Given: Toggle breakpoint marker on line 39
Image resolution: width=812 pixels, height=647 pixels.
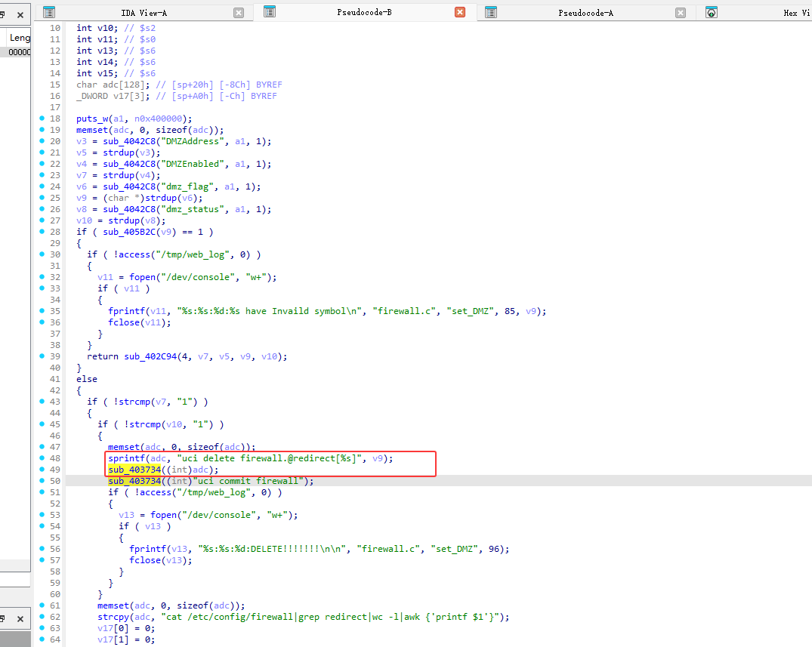Looking at the screenshot, I should (41, 356).
